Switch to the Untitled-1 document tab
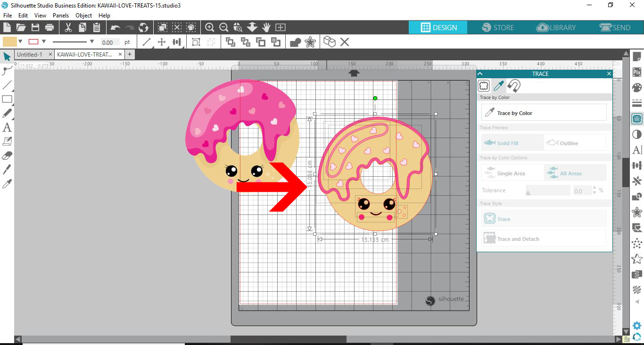The width and height of the screenshot is (644, 345). (x=30, y=55)
